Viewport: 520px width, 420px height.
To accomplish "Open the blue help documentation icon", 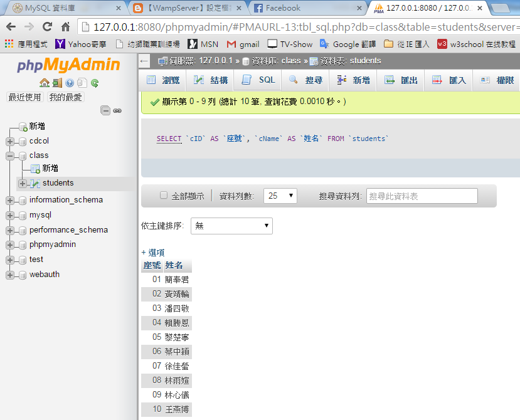I will point(70,83).
